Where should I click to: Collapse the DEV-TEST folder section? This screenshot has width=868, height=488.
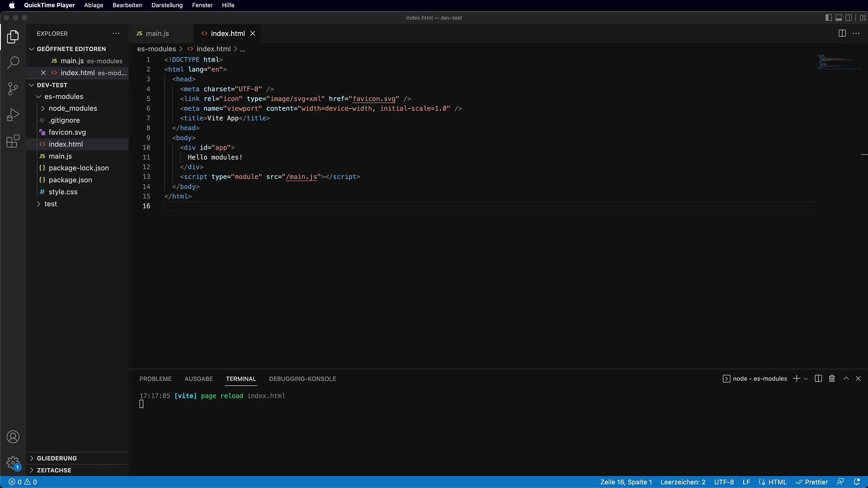point(52,85)
